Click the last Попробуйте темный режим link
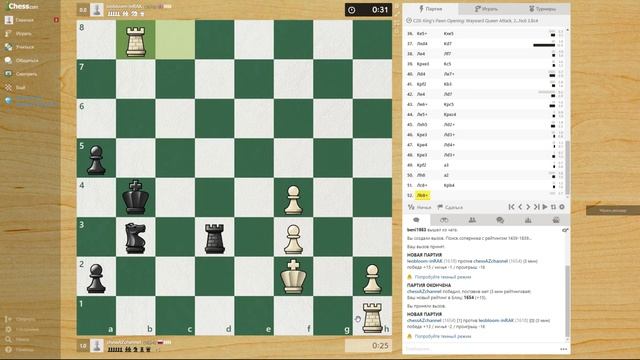This screenshot has width=640, height=360. [x=443, y=336]
